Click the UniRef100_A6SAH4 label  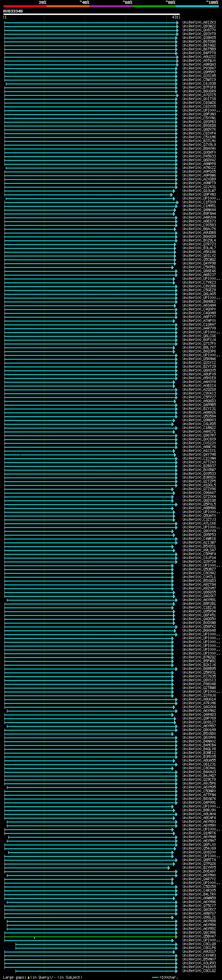coord(199,306)
